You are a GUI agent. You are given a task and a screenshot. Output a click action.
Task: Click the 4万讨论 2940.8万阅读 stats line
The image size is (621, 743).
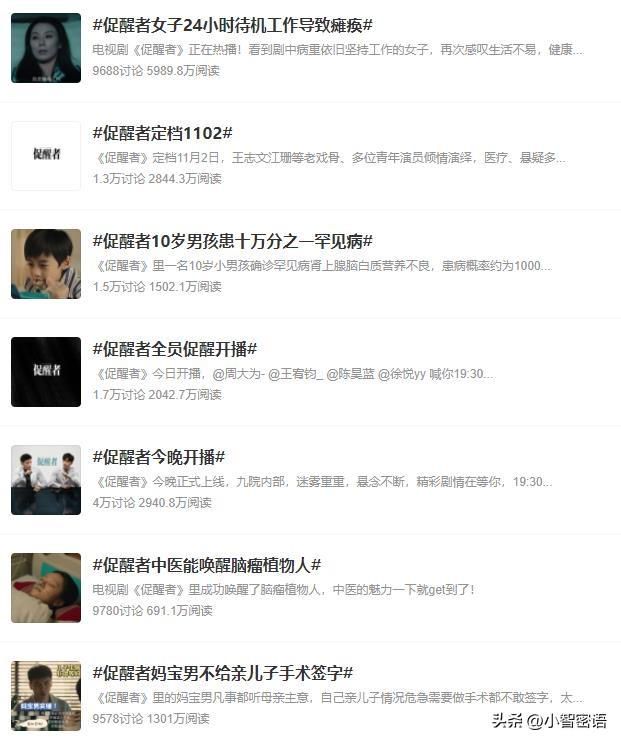[x=152, y=503]
